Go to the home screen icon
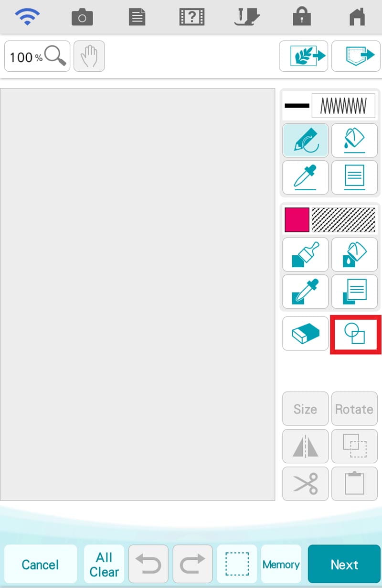Viewport: 382px width, 588px height. pyautogui.click(x=357, y=17)
